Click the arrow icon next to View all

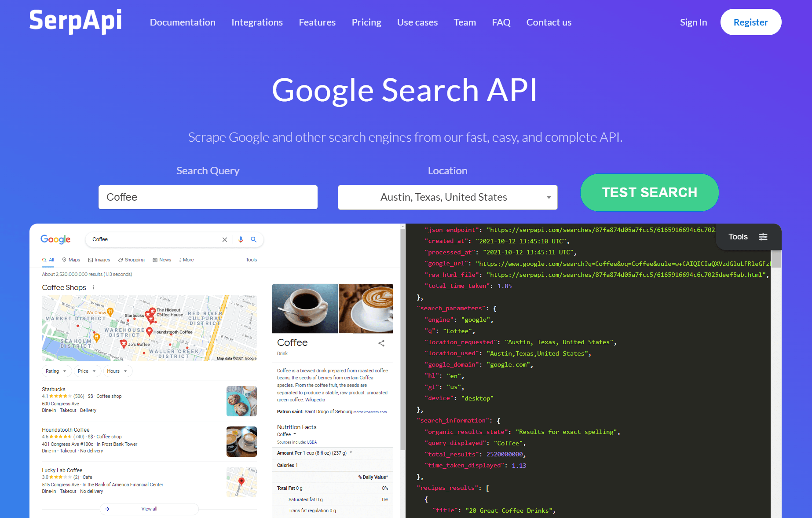pos(107,509)
